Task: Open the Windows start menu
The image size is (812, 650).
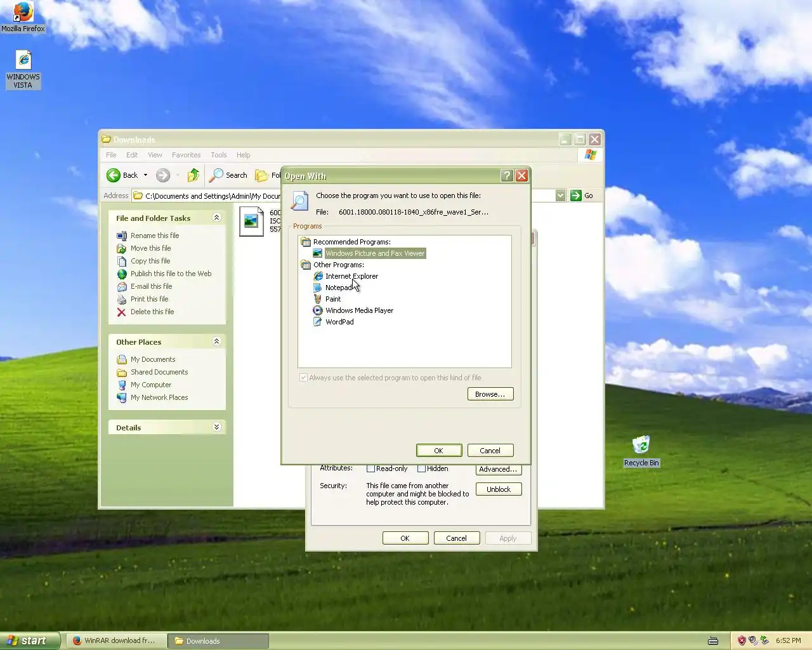Action: (x=30, y=640)
